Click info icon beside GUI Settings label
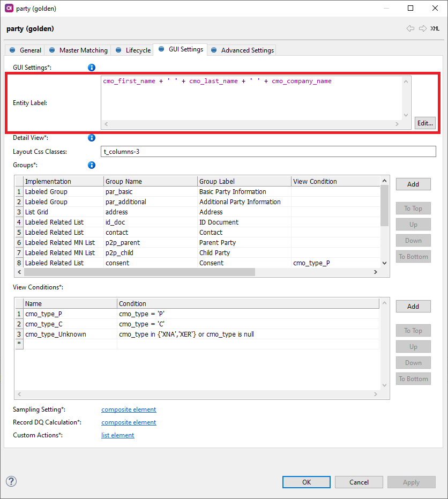448x499 pixels. coord(92,68)
